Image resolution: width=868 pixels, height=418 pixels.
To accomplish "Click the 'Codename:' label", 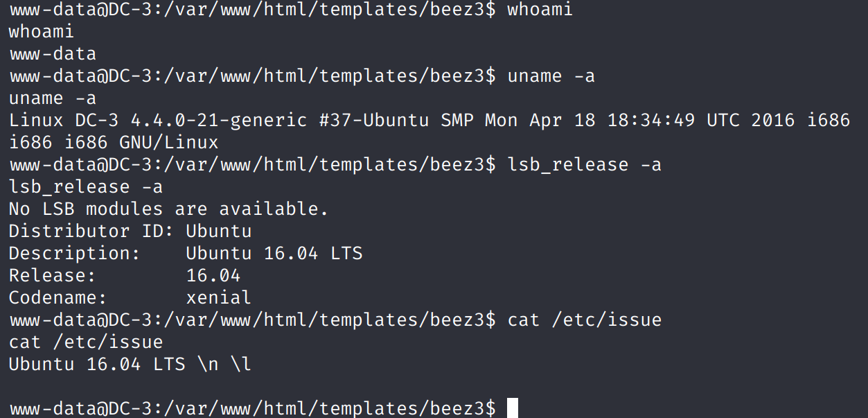I will coord(58,297).
